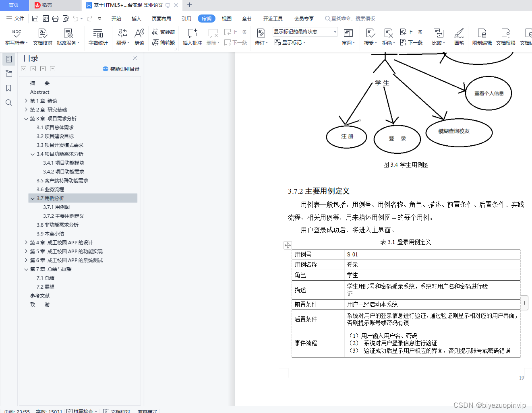Switch to the 视图 ribbon tab
This screenshot has width=532, height=413.
226,18
